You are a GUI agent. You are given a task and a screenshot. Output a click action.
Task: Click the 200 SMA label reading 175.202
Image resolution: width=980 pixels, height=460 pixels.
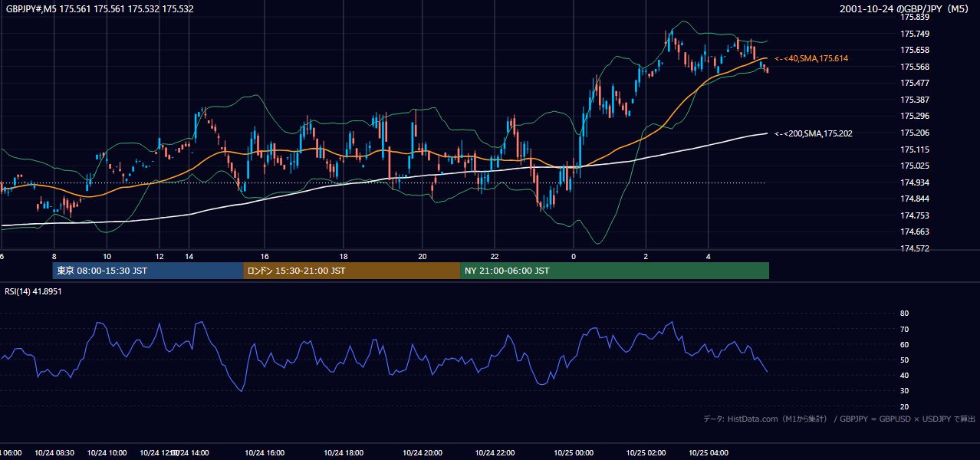tap(814, 133)
